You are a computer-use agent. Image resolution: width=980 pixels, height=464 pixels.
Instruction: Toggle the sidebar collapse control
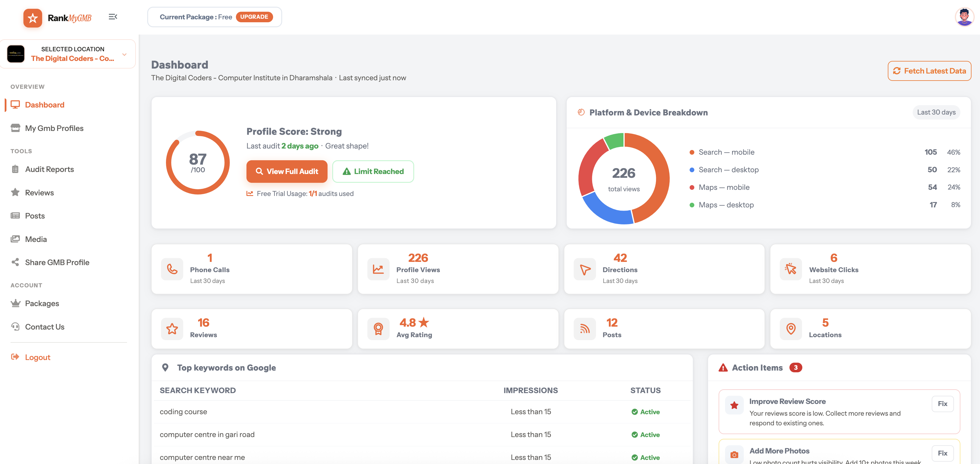coord(113,17)
